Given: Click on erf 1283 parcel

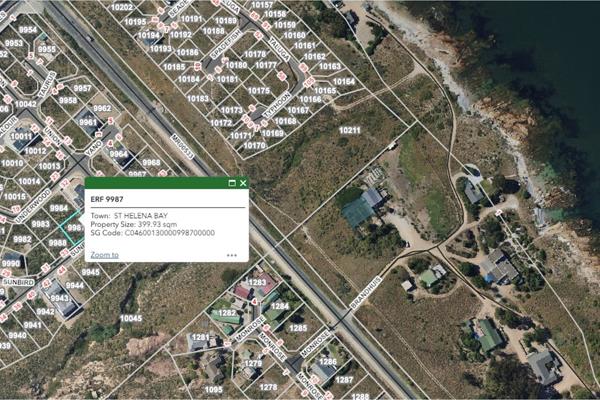Looking at the screenshot, I should pos(256,283).
